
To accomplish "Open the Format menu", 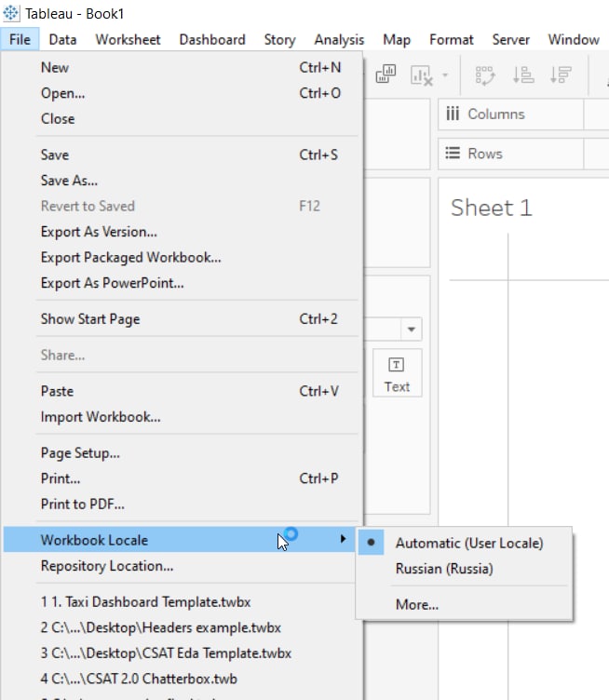I will (x=451, y=40).
